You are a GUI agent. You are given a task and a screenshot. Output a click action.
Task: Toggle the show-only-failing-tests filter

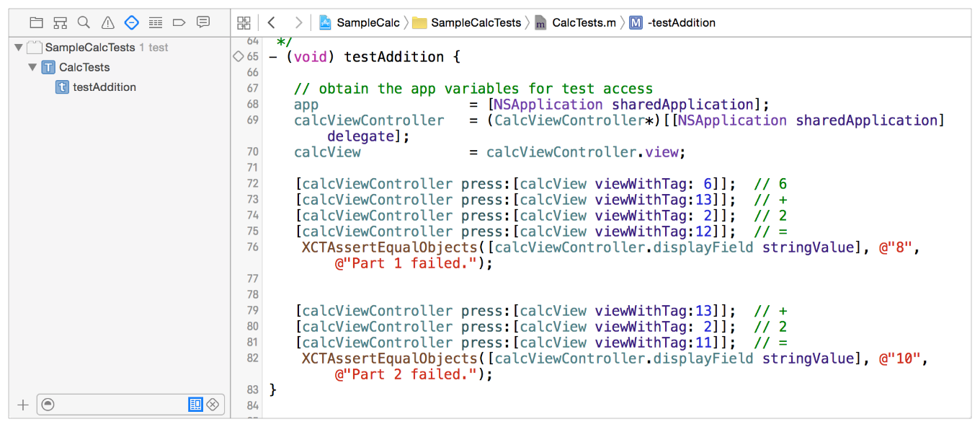tap(213, 405)
